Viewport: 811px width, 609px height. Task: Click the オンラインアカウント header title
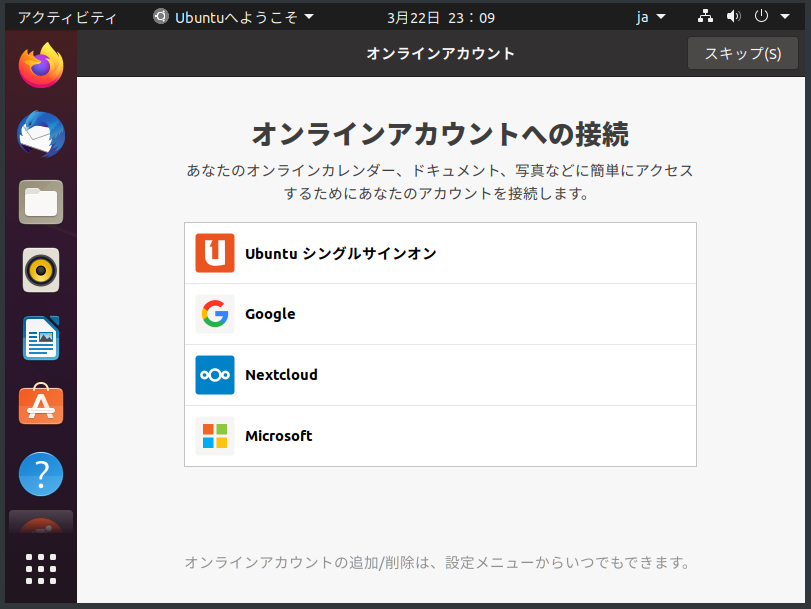[x=441, y=53]
